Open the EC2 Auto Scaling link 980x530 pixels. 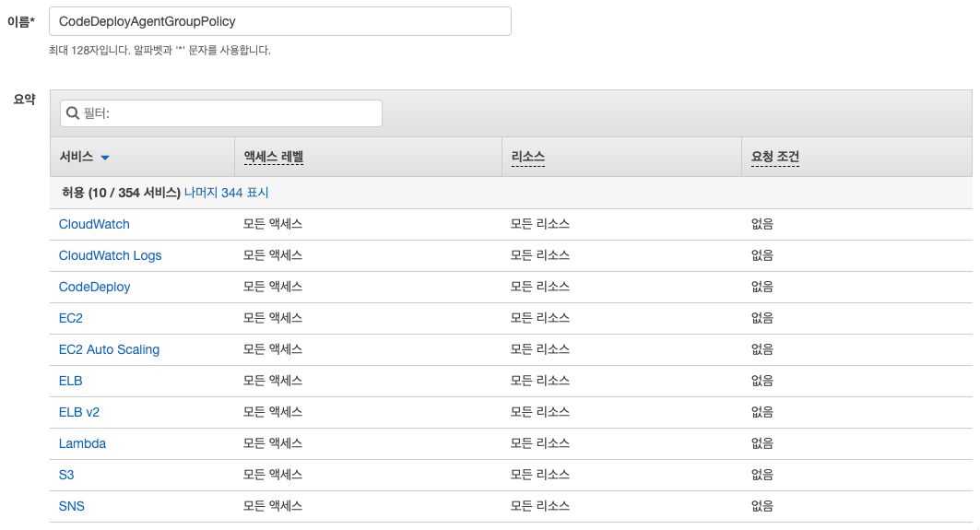coord(110,349)
